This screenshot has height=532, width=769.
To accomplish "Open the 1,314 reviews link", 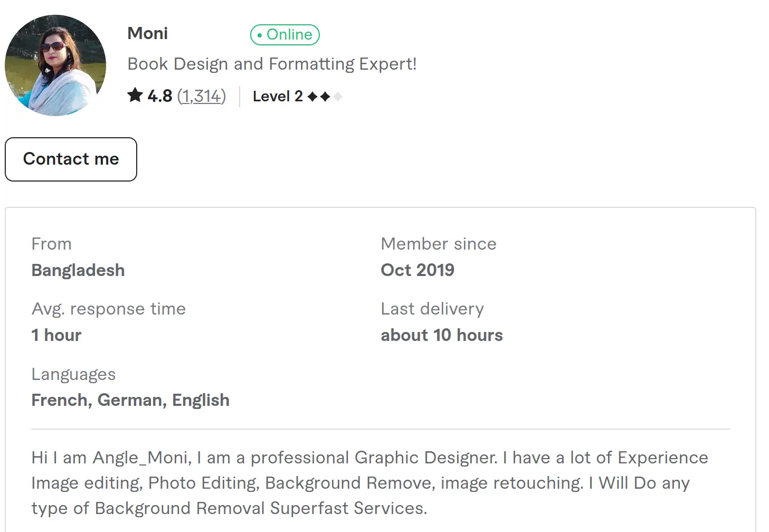I will [202, 96].
